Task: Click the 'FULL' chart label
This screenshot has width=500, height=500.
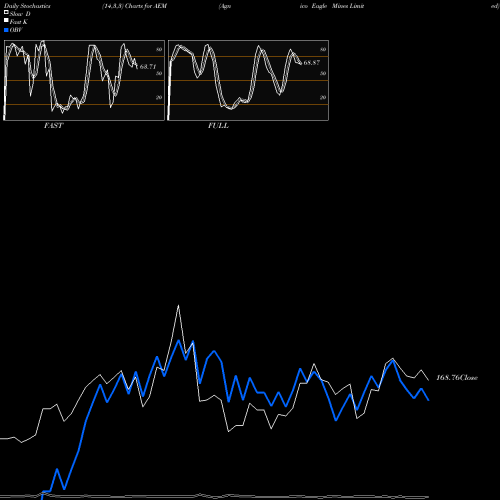Action: point(218,126)
